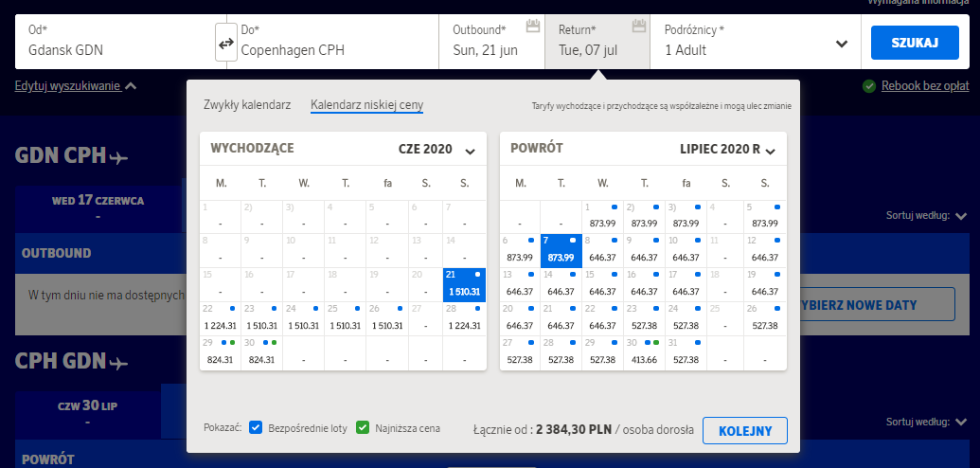Expand the CZE 2020 outbound month dropdown
The height and width of the screenshot is (468, 980).
tap(470, 151)
